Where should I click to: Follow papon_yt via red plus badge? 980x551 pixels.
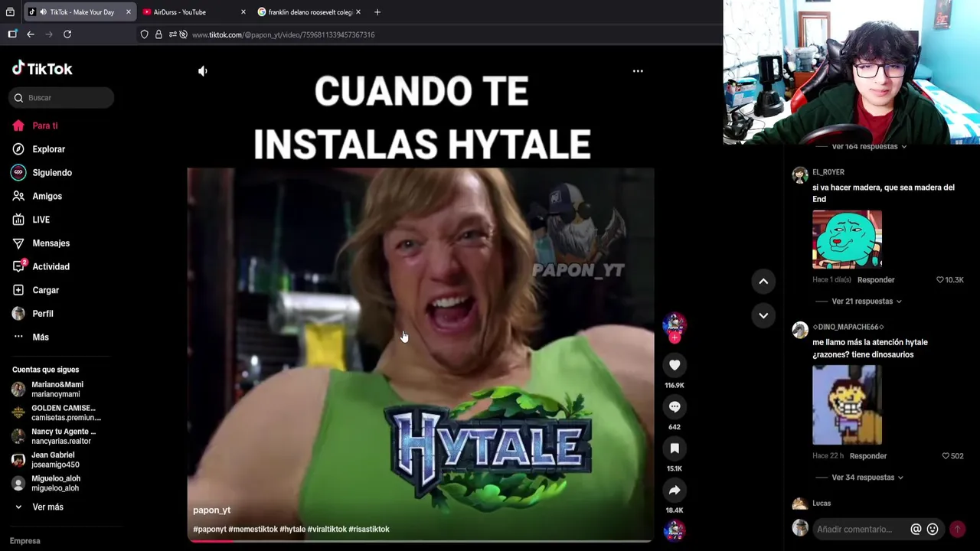tap(675, 337)
